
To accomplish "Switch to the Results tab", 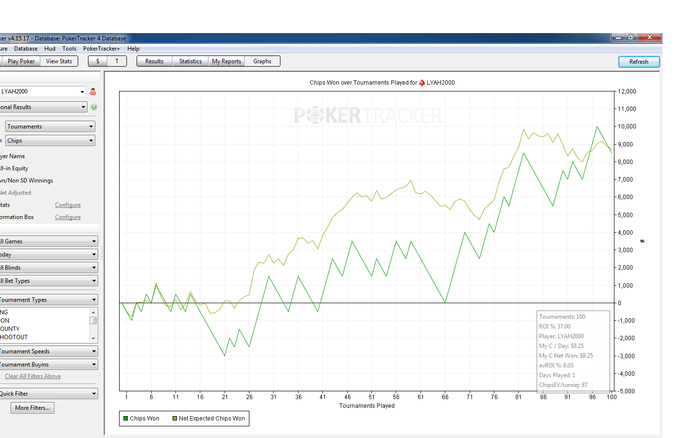I will [x=154, y=61].
